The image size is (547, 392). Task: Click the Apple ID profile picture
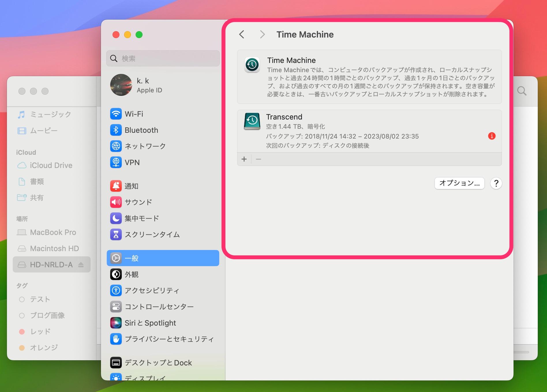pyautogui.click(x=121, y=85)
